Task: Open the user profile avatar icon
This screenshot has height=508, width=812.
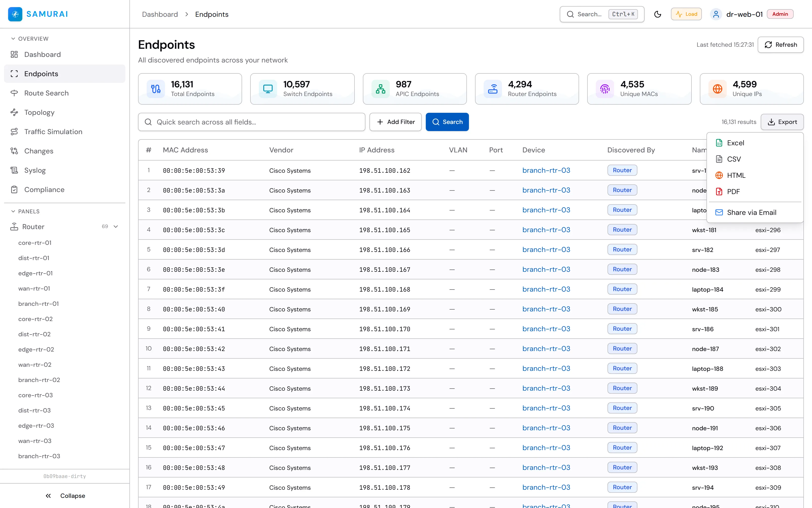Action: point(716,14)
